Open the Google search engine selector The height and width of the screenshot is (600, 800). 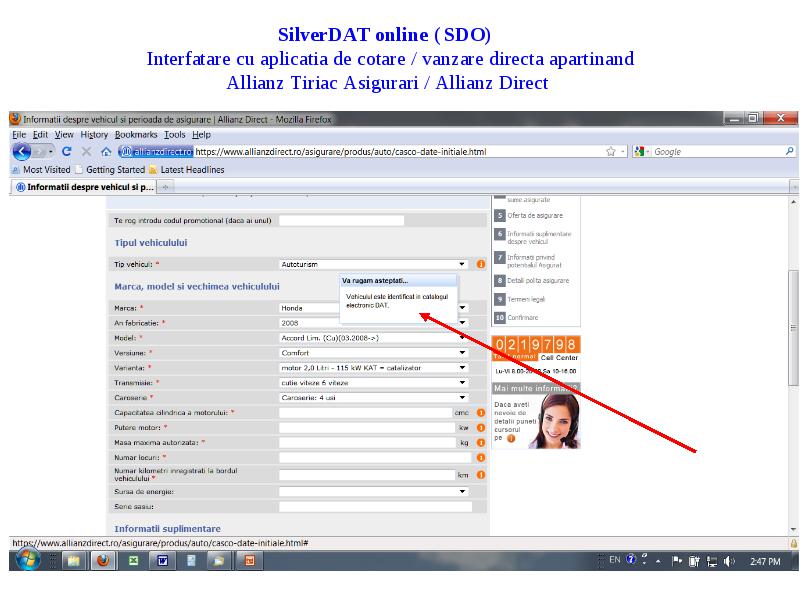coord(641,152)
